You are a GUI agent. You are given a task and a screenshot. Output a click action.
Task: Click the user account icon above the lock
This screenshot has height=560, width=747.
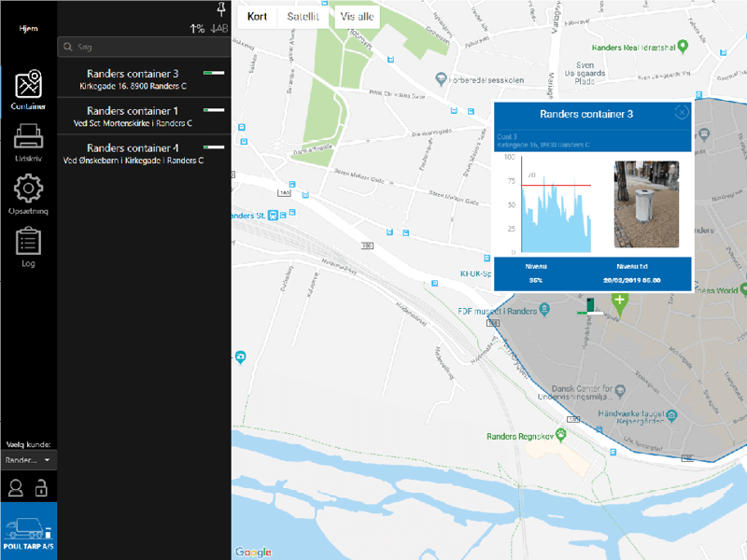[14, 486]
